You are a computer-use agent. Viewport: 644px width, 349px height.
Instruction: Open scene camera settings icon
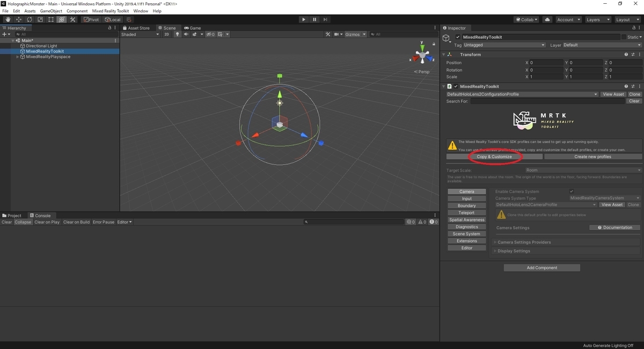tap(337, 34)
